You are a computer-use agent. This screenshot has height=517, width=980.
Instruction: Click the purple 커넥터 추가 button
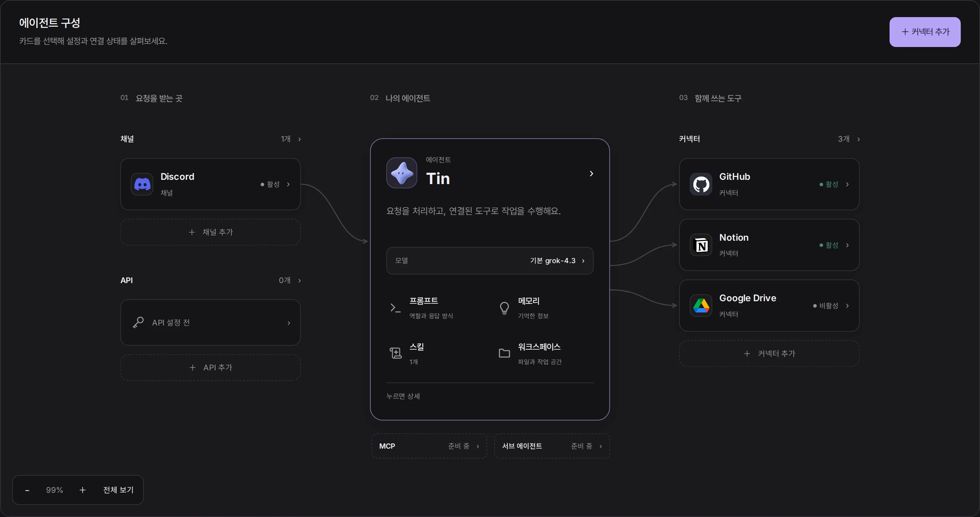(925, 32)
